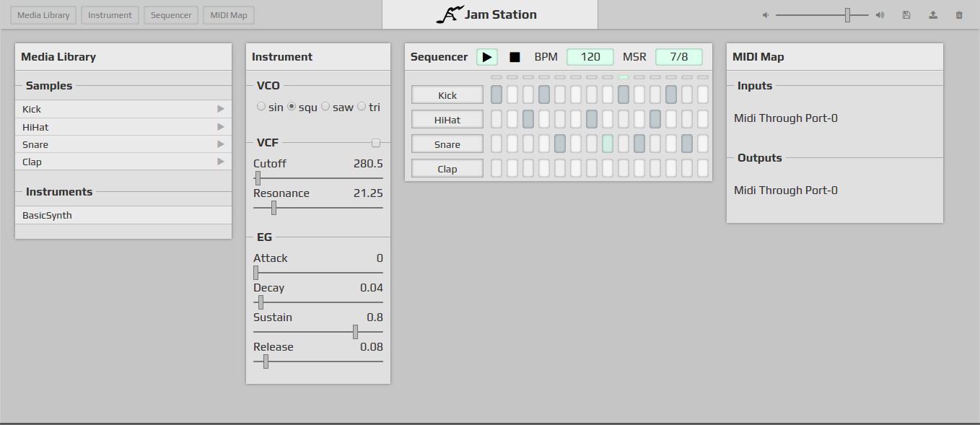Click the lit green step indicator above grid
Screen dimensions: 980x425
[x=624, y=77]
